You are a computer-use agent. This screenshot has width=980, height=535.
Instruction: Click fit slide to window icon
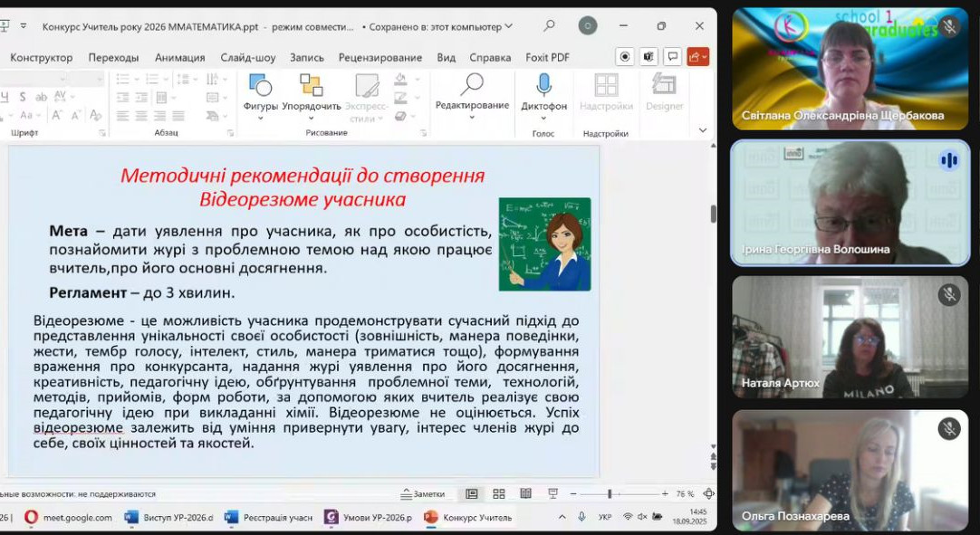(x=709, y=493)
